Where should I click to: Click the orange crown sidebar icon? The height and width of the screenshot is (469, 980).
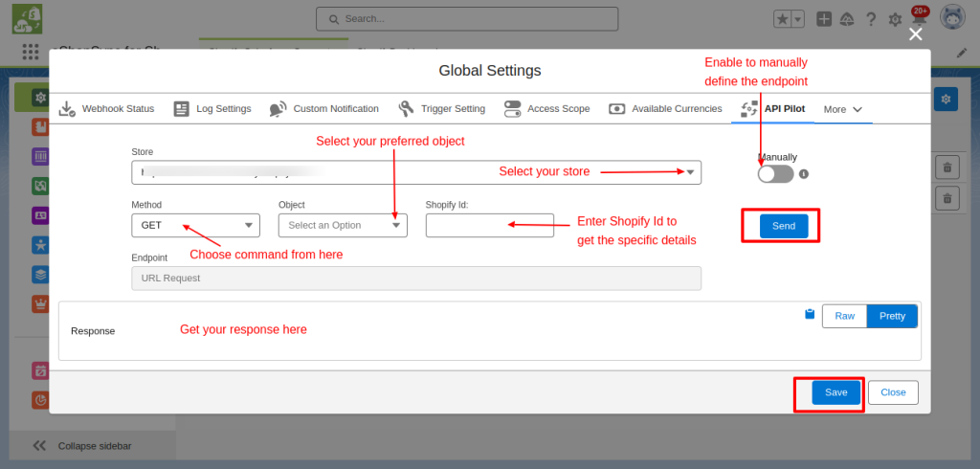[40, 304]
